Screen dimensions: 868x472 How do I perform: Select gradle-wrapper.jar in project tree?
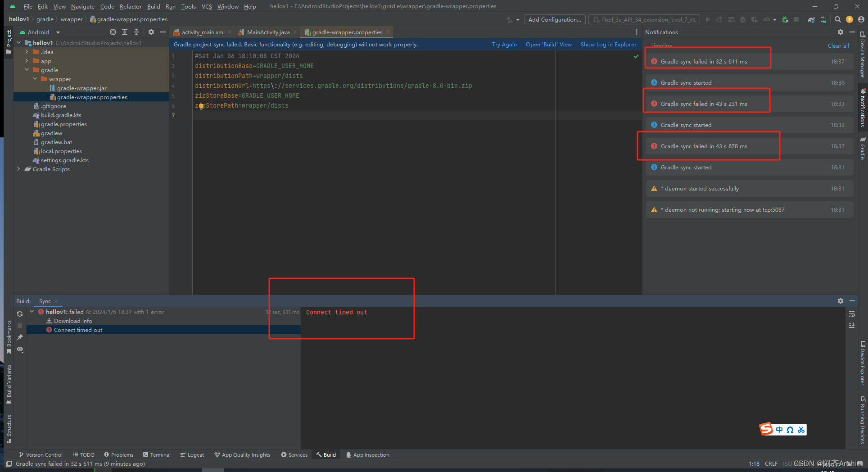[x=82, y=88]
